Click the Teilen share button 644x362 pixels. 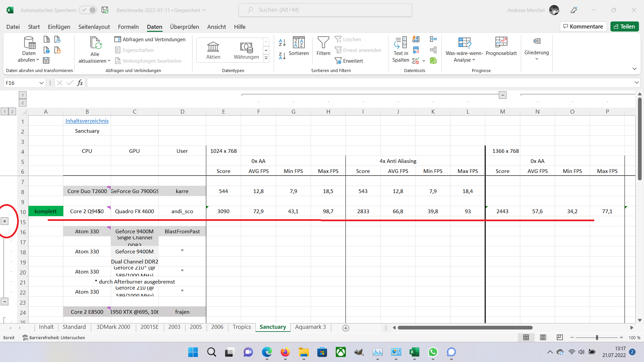point(624,26)
